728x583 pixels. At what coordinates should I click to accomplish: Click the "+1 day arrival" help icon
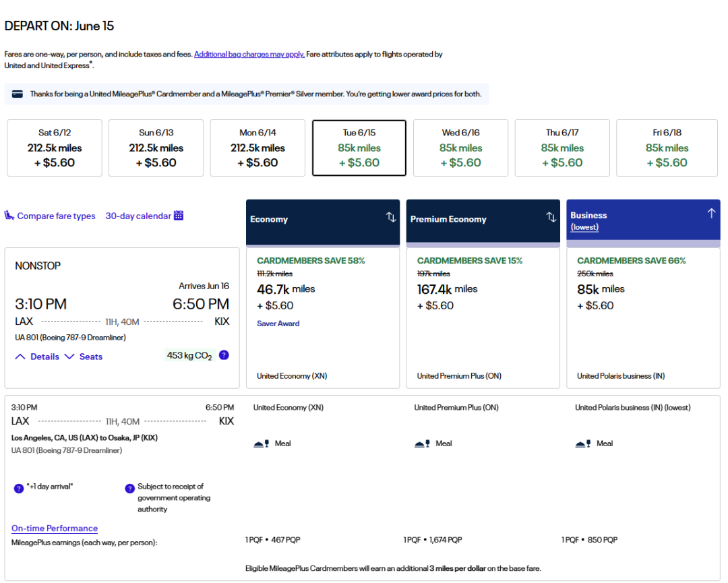coord(19,489)
